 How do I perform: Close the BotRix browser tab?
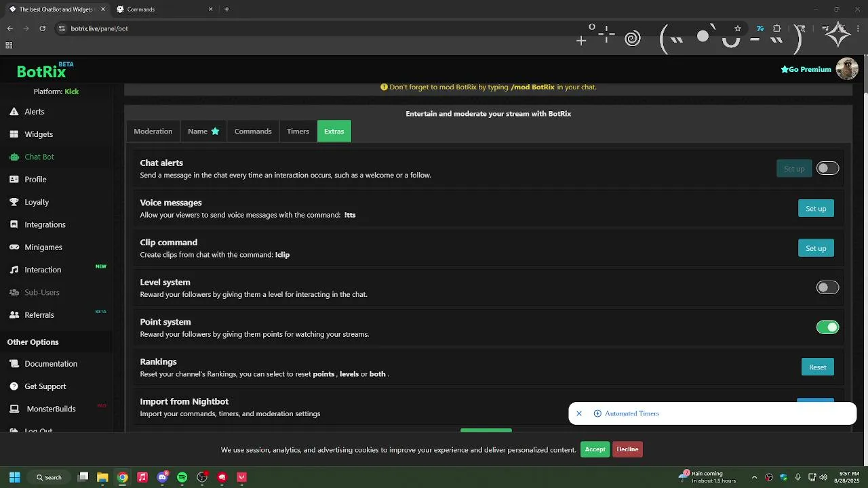[102, 9]
